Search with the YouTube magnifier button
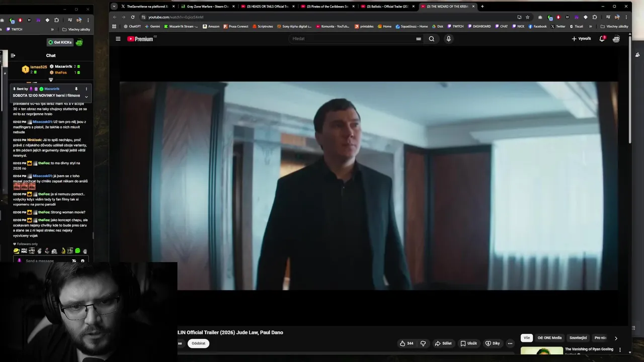 pos(431,39)
